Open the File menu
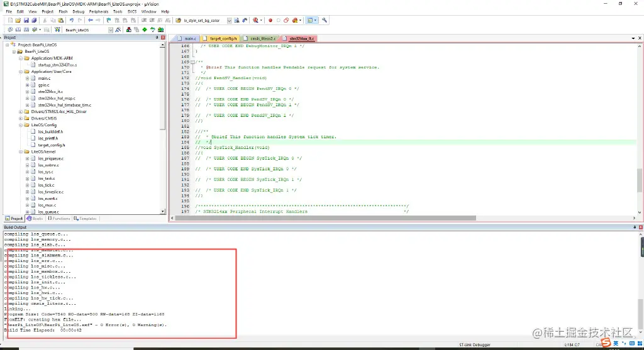Viewport: 644px width, 350px height. coord(9,11)
